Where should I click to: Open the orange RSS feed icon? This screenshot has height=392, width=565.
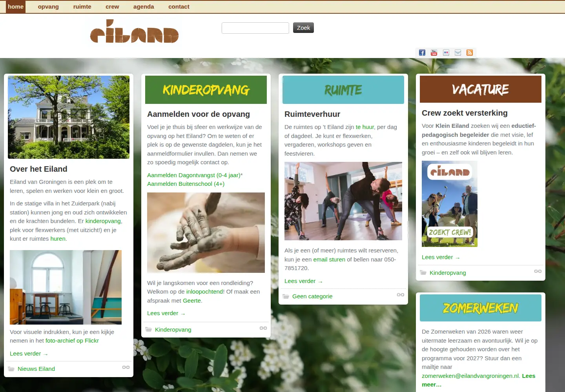point(470,53)
